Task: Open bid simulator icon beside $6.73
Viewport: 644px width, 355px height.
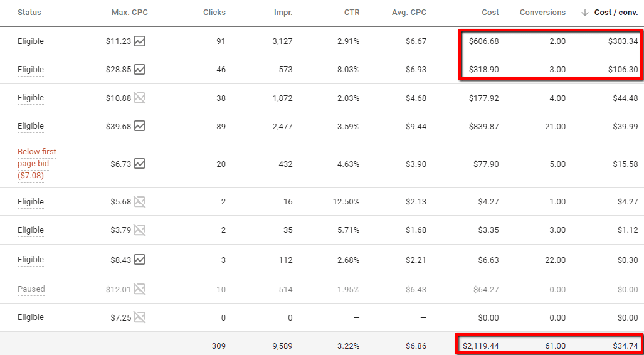Action: [140, 164]
